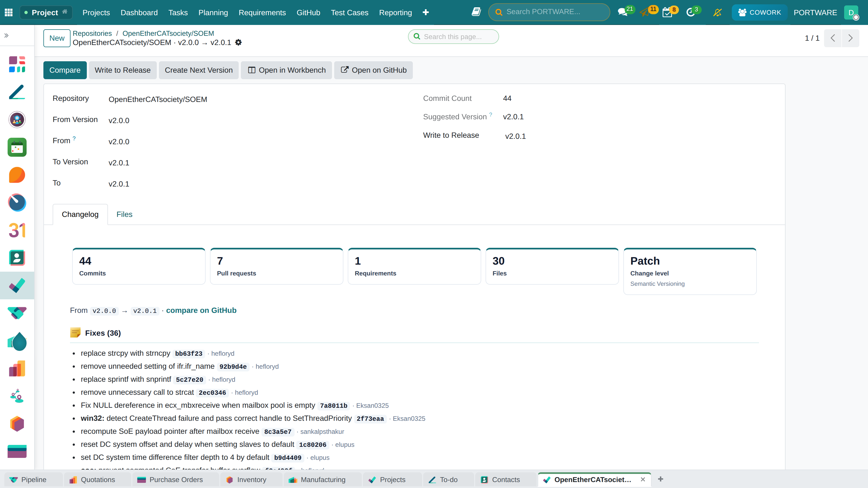The height and width of the screenshot is (488, 868).
Task: Open the green calendar app in sidebar
Action: (17, 147)
